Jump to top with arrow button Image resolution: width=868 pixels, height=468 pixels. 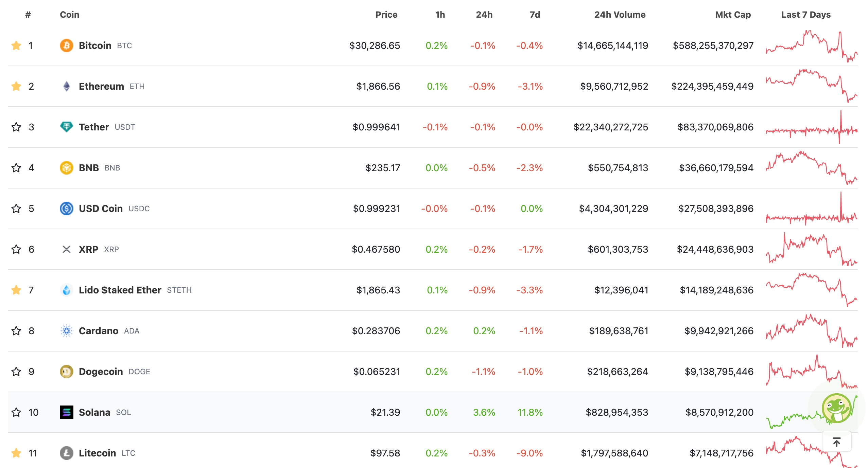pos(837,442)
